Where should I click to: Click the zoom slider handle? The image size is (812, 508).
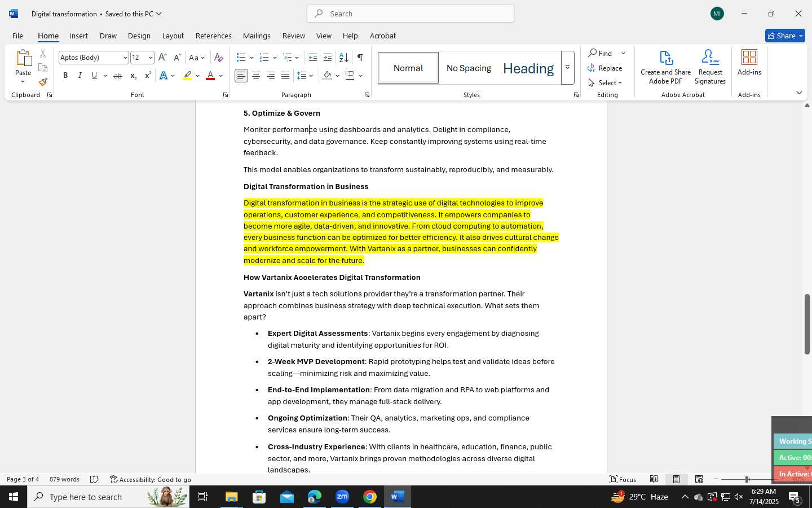(x=747, y=479)
